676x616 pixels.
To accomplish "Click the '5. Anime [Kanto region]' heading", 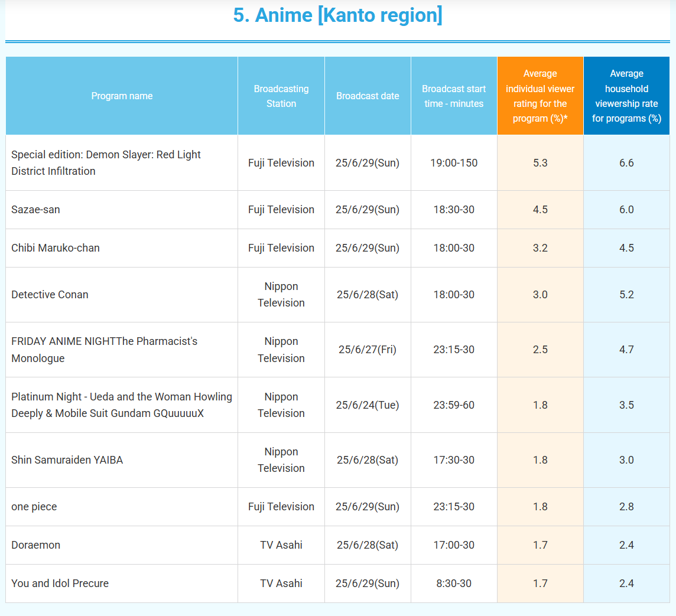I will point(337,15).
